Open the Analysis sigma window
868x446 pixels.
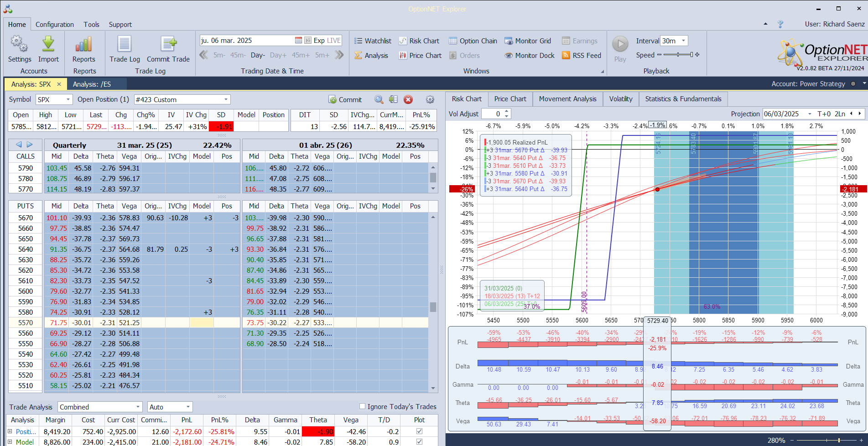pyautogui.click(x=371, y=56)
